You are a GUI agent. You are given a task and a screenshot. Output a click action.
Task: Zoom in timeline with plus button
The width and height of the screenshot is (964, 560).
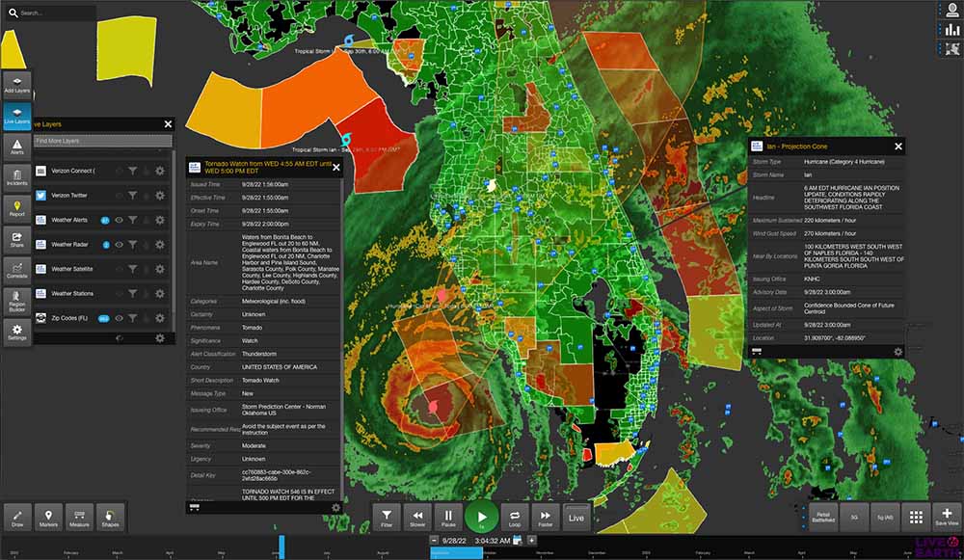[x=532, y=541]
